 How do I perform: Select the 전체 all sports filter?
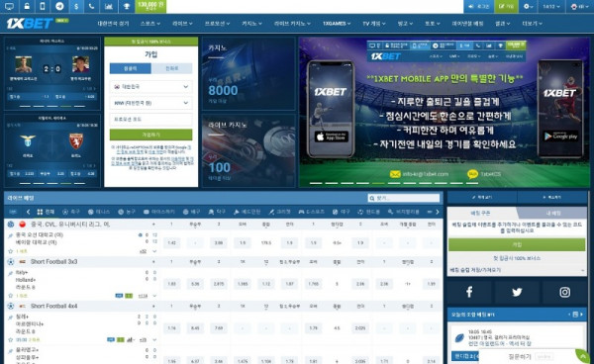[x=46, y=212]
